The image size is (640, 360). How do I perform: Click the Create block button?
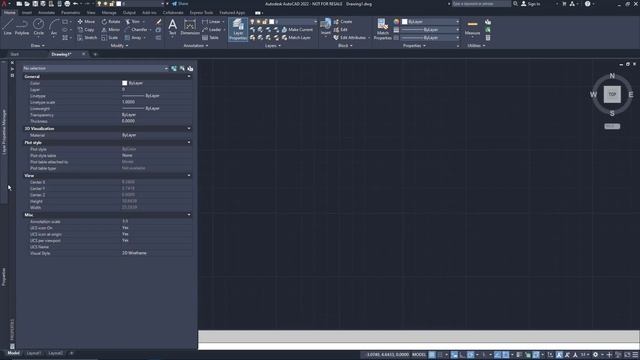tap(343, 22)
